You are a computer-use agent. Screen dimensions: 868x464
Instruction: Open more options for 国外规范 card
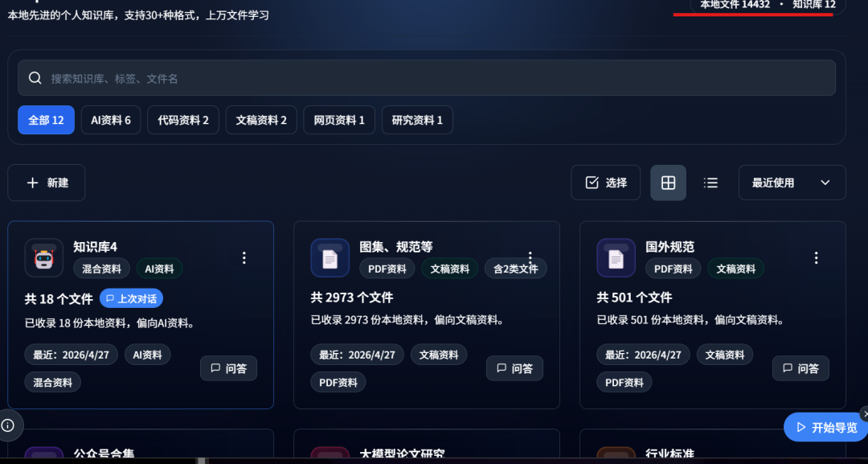[x=816, y=257]
